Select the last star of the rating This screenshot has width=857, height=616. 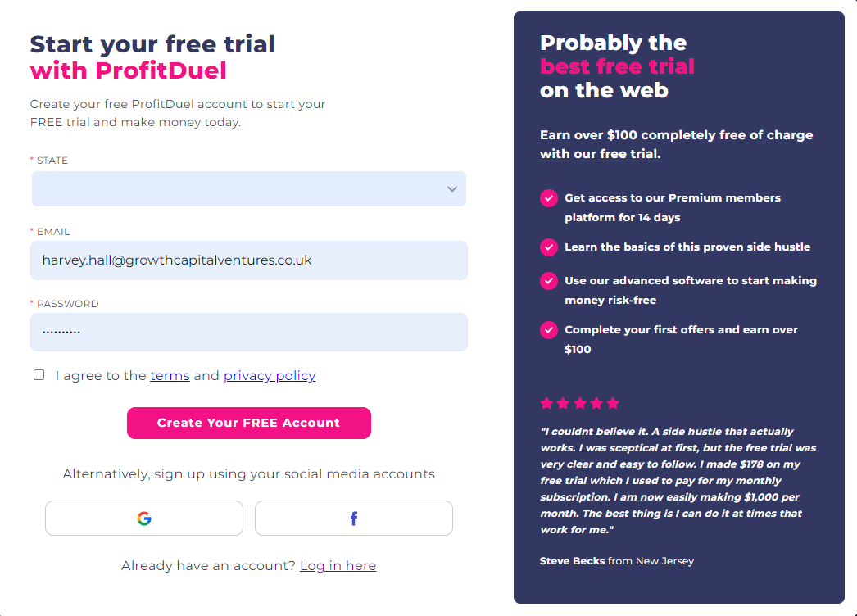(614, 402)
